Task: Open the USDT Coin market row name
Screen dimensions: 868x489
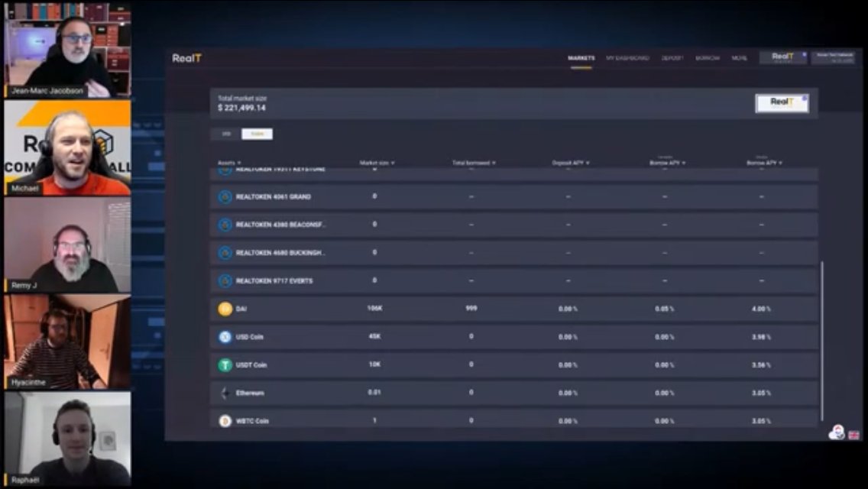Action: [x=251, y=365]
